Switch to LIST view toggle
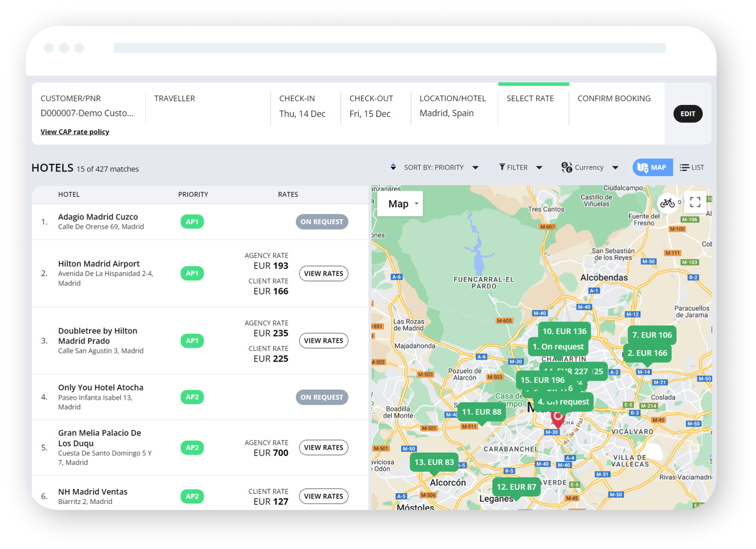Viewport: 756px width, 549px height. click(x=692, y=167)
